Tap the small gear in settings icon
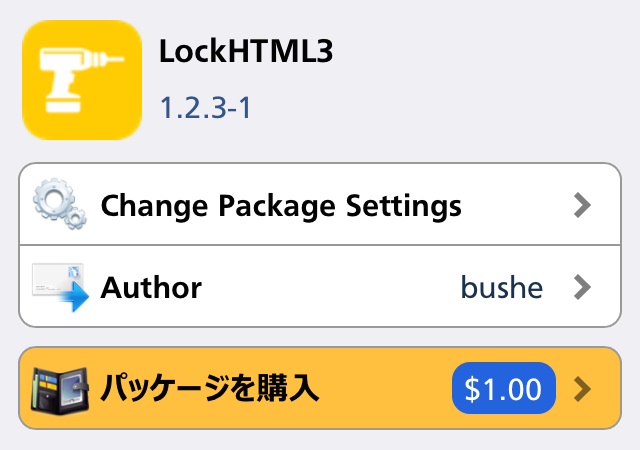 click(76, 218)
